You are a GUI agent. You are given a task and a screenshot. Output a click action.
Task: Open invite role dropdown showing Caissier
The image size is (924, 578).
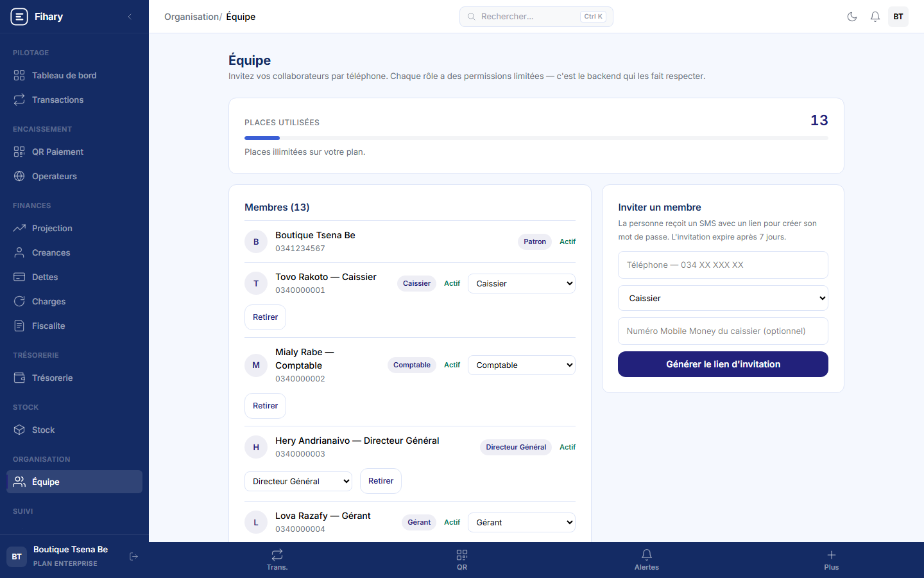tap(723, 298)
